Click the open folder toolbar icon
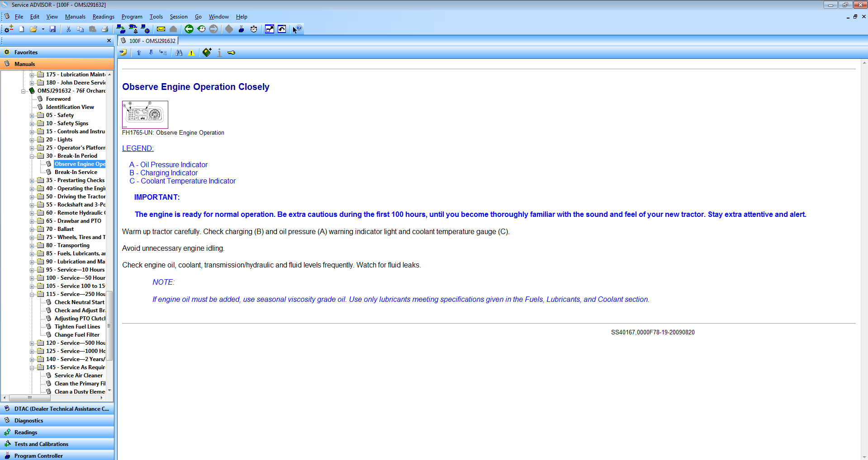This screenshot has width=868, height=460. tap(33, 29)
